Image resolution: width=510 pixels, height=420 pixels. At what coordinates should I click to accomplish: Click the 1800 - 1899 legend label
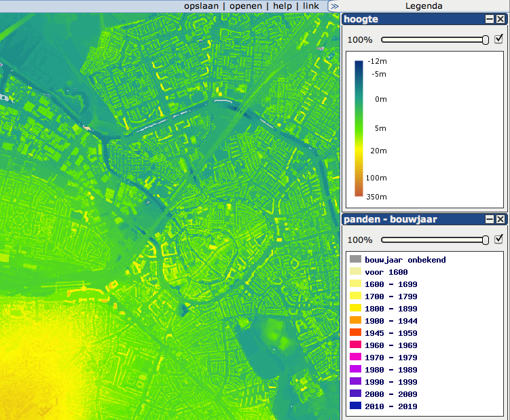pos(391,309)
